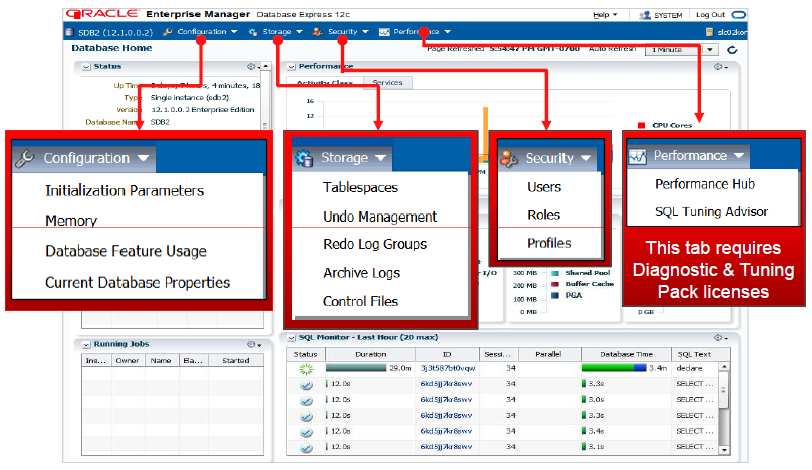Click the Log Out link

(710, 15)
